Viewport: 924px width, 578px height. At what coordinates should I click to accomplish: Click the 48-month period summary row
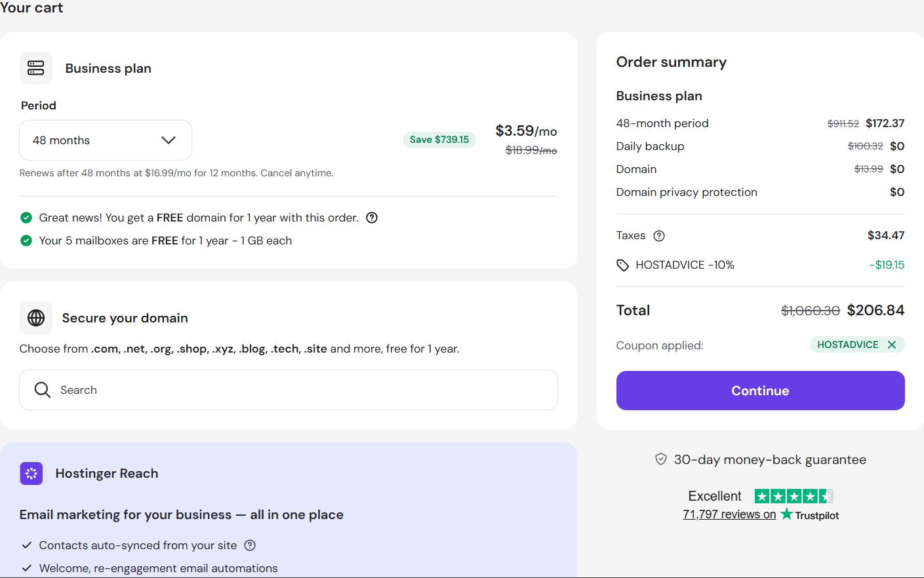pos(761,123)
